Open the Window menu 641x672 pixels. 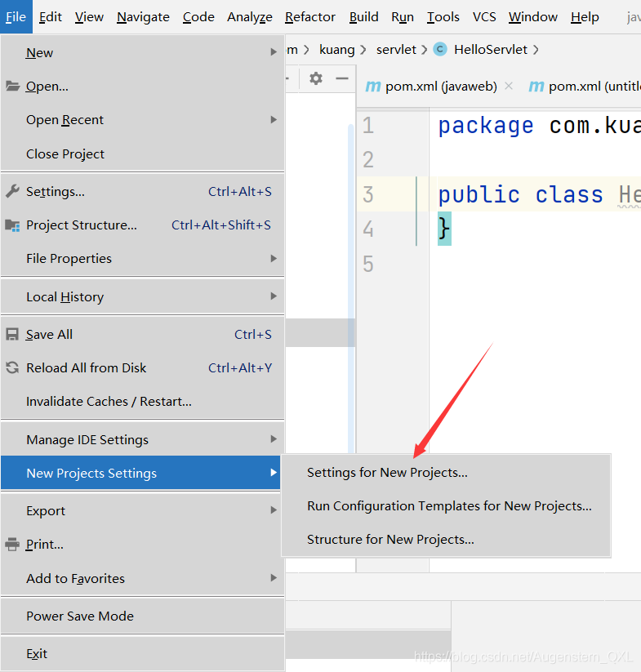tap(533, 16)
